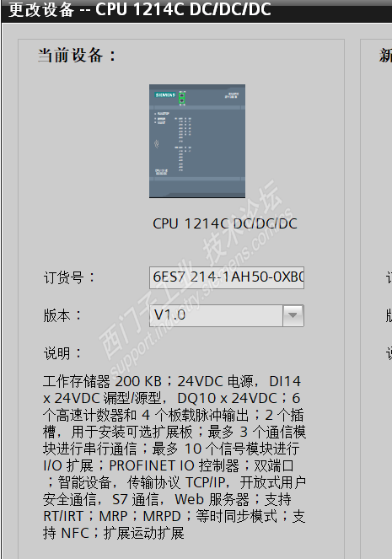Click the description text starting with 工作存储器 200 KB
The height and width of the screenshot is (559, 392).
click(175, 457)
